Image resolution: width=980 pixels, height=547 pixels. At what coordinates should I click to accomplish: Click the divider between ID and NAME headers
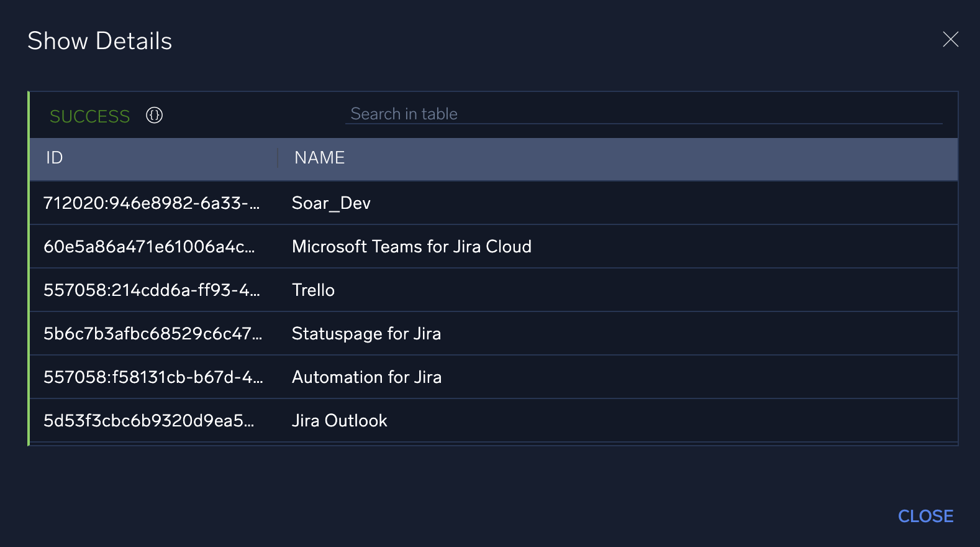[x=278, y=158]
